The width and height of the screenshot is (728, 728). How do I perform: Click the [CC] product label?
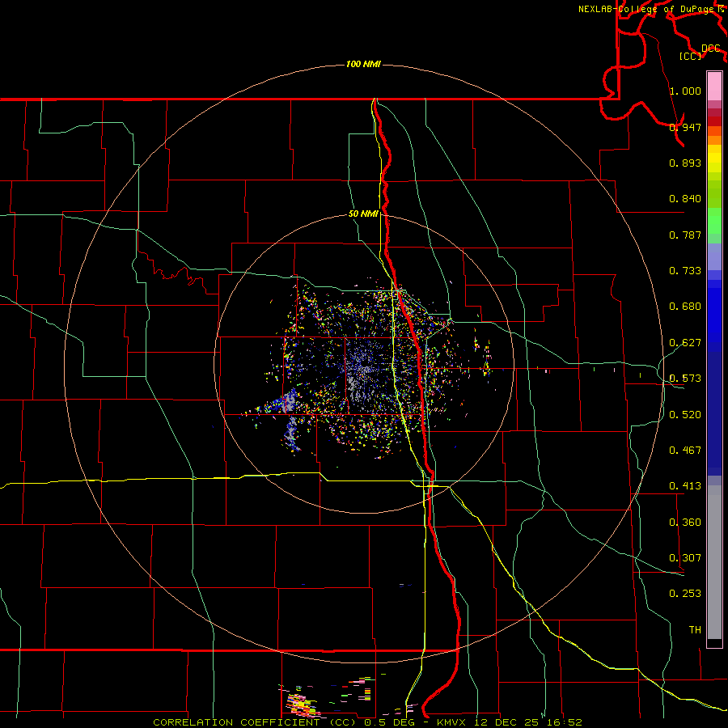(691, 56)
